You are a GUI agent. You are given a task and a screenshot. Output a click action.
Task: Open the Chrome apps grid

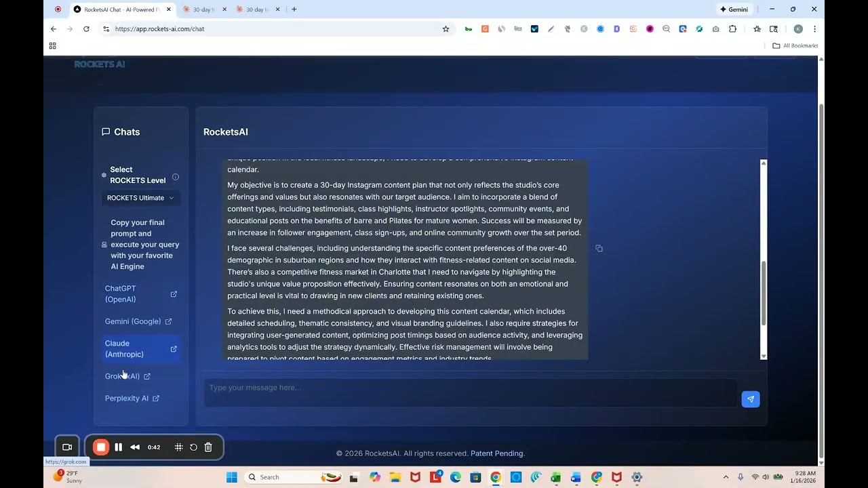[52, 46]
